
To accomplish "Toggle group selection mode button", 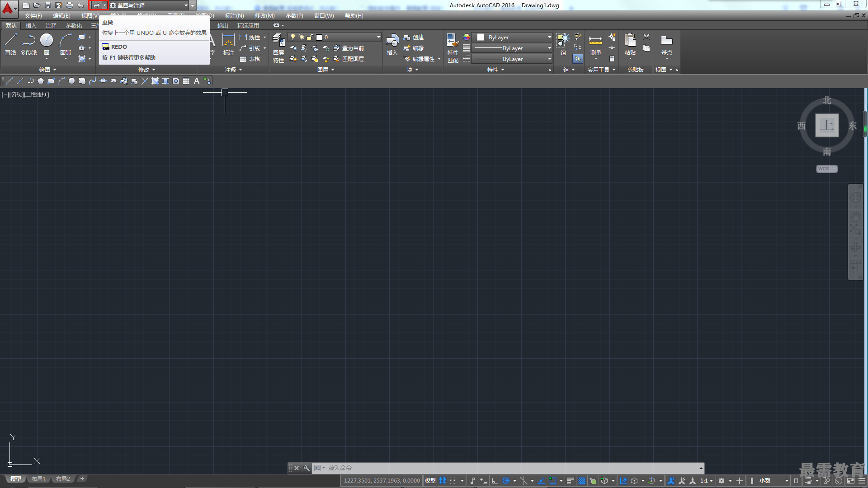I will click(578, 59).
